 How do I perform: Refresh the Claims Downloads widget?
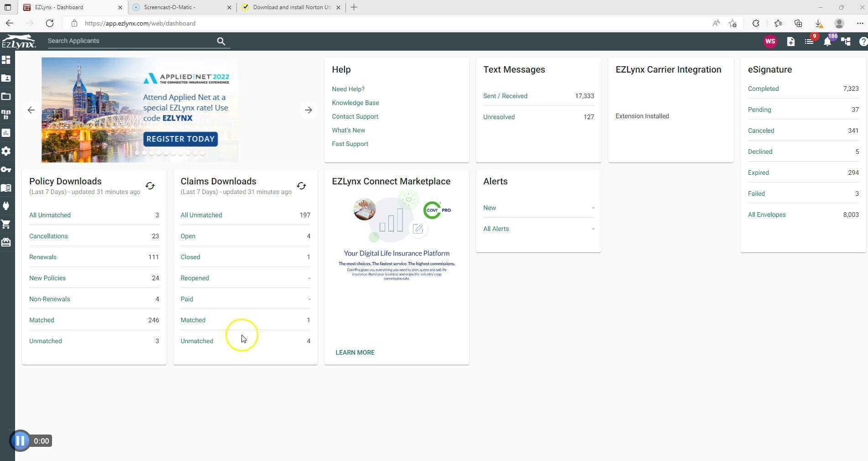point(302,186)
